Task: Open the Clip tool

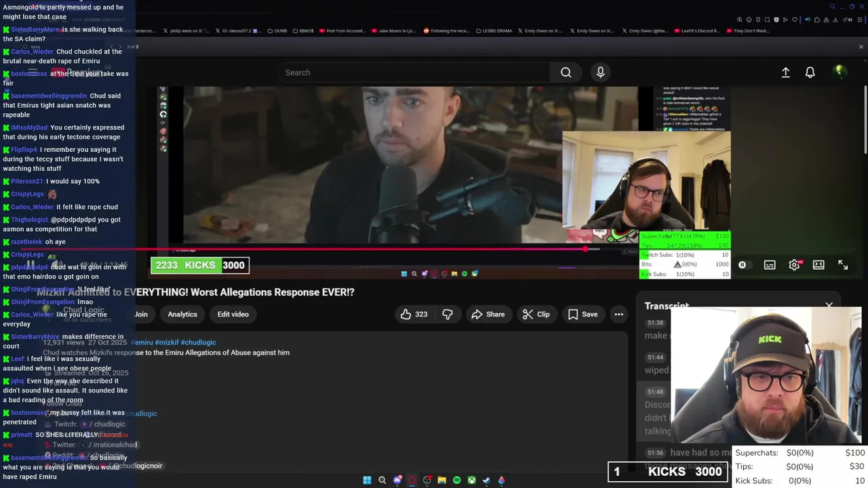Action: coord(536,314)
